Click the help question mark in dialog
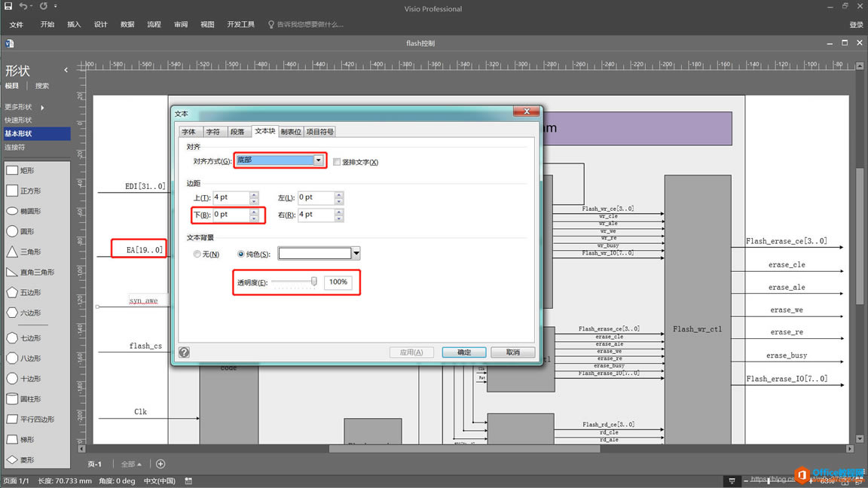 (185, 352)
